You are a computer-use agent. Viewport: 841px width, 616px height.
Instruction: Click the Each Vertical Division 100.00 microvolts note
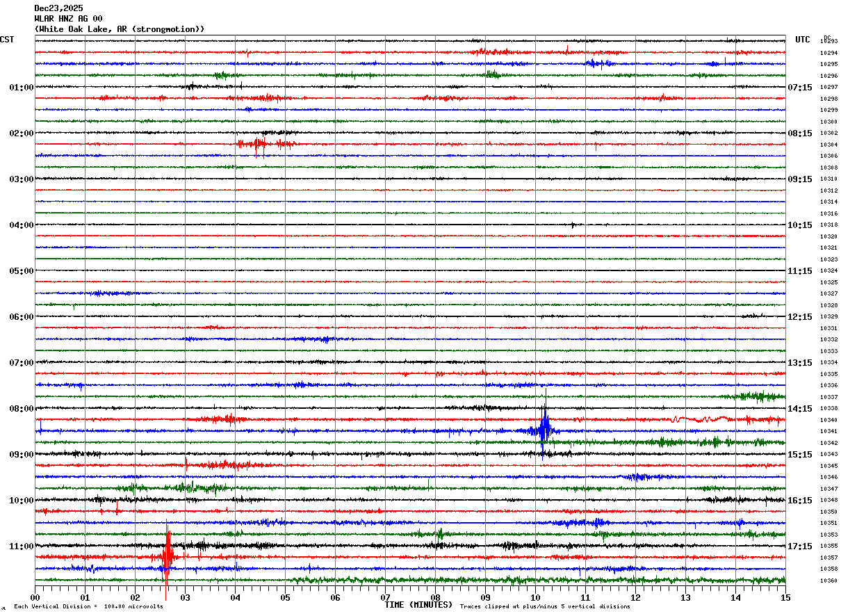[88, 607]
